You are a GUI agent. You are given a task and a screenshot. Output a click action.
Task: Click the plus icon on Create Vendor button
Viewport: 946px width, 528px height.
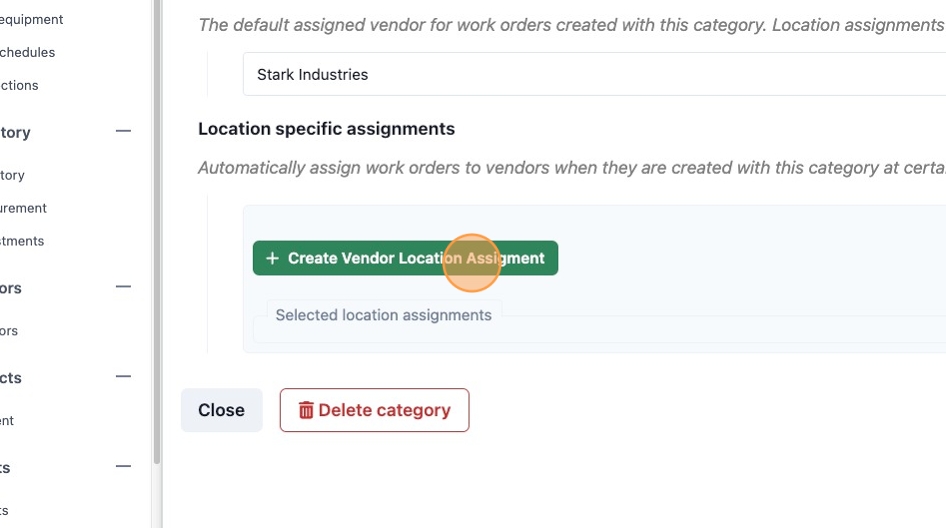click(x=272, y=258)
